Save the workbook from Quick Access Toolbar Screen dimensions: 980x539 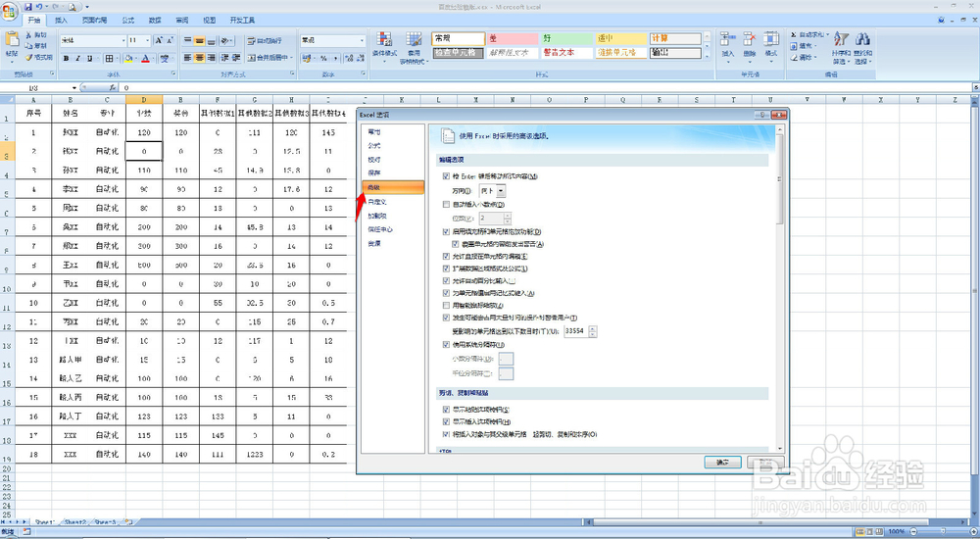[x=28, y=7]
